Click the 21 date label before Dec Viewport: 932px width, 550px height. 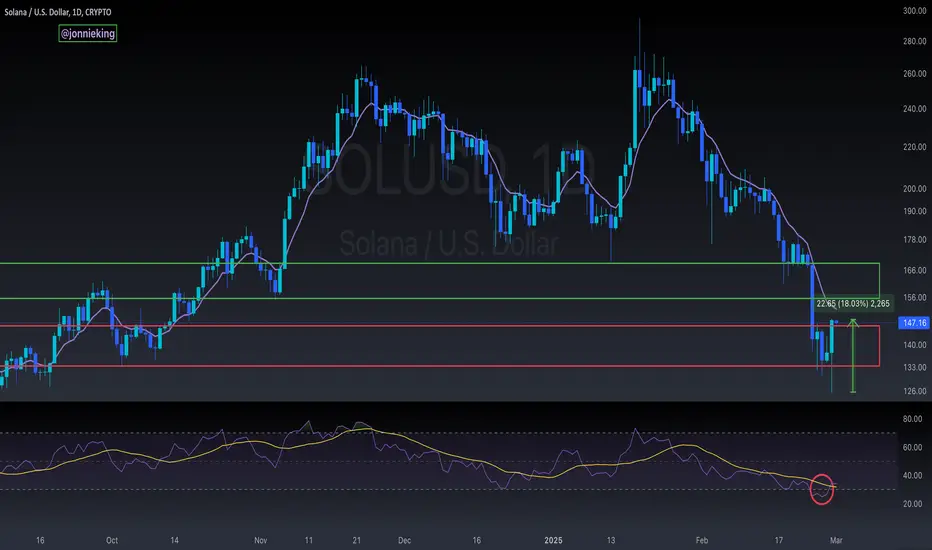point(357,540)
